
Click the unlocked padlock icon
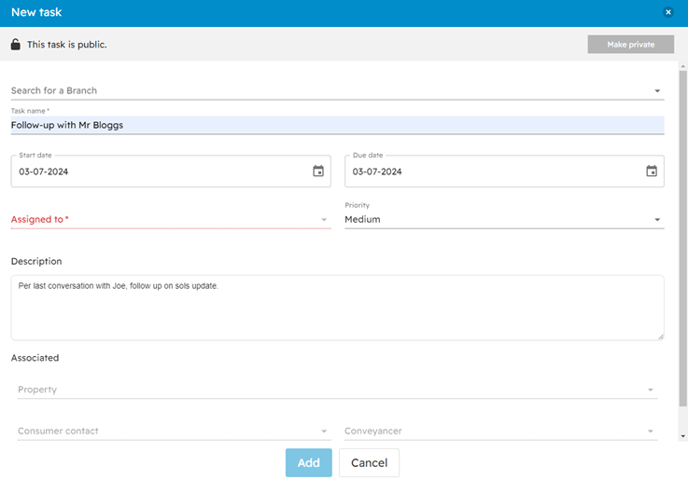coord(15,44)
